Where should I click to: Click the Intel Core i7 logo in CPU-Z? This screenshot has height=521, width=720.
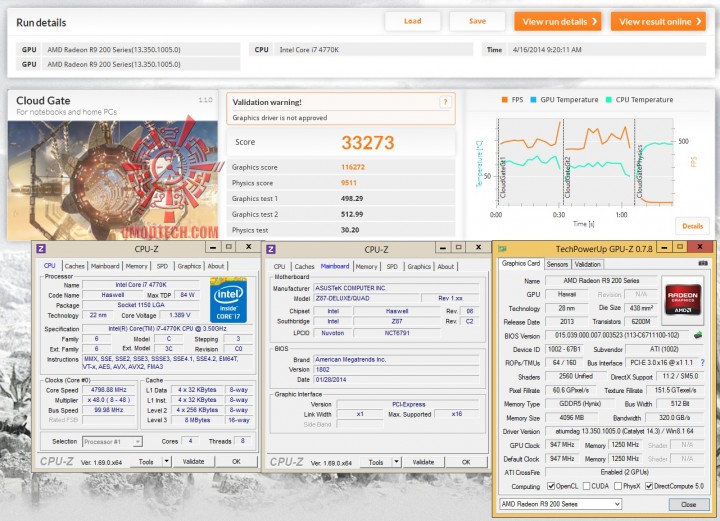click(228, 300)
